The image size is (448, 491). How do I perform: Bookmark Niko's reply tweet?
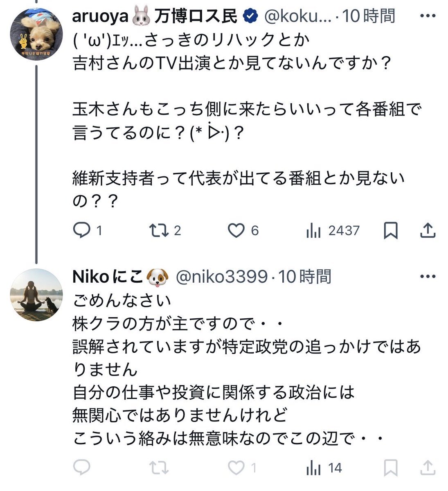pyautogui.click(x=391, y=467)
